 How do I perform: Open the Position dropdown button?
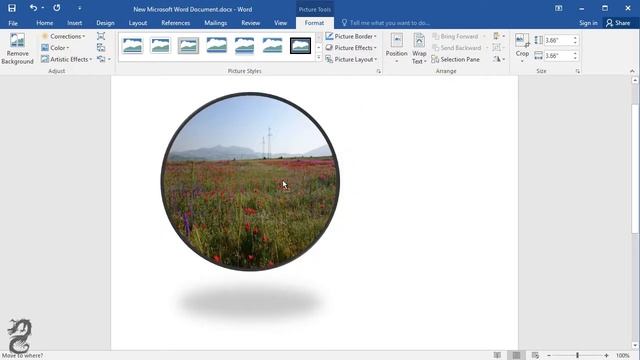tap(396, 49)
